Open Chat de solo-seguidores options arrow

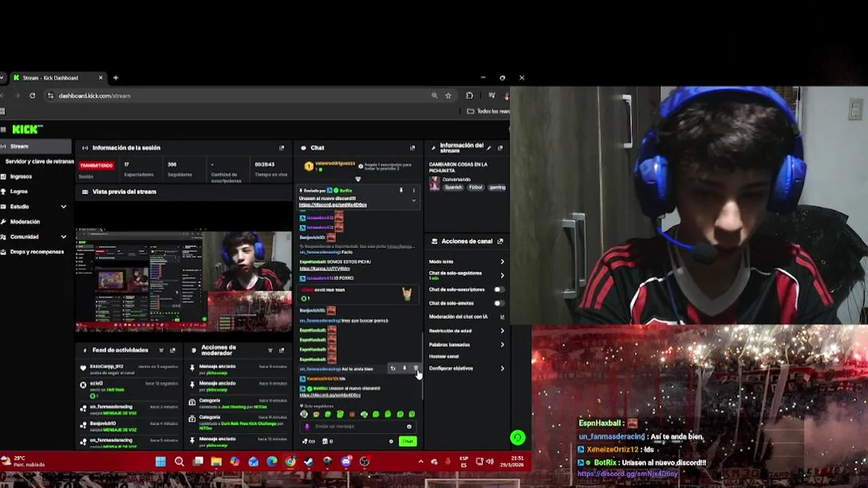502,275
